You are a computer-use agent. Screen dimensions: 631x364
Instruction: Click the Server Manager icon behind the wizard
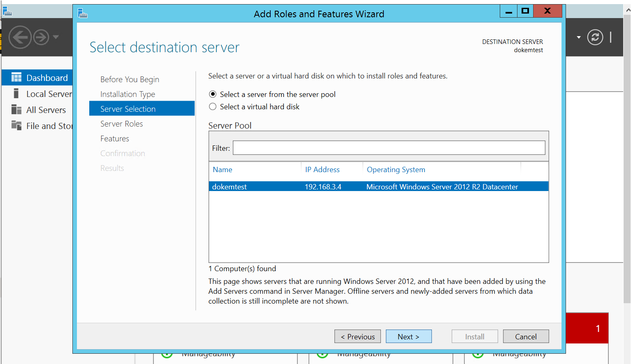tap(7, 11)
